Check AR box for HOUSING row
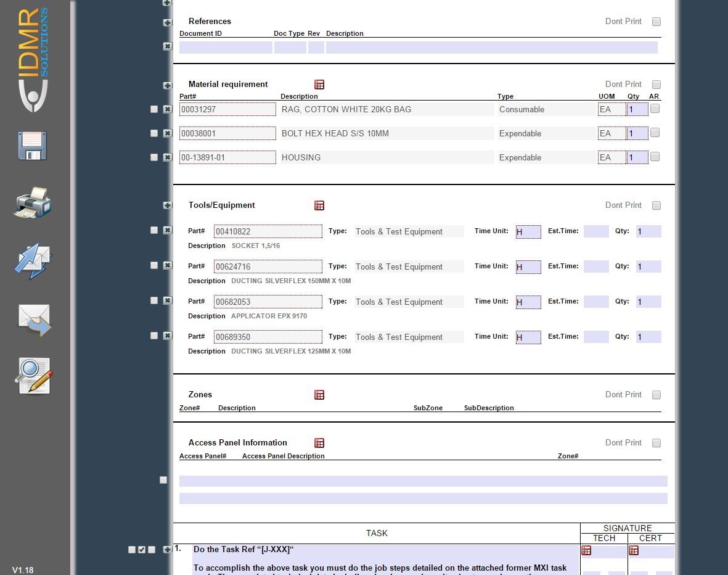 click(x=655, y=157)
